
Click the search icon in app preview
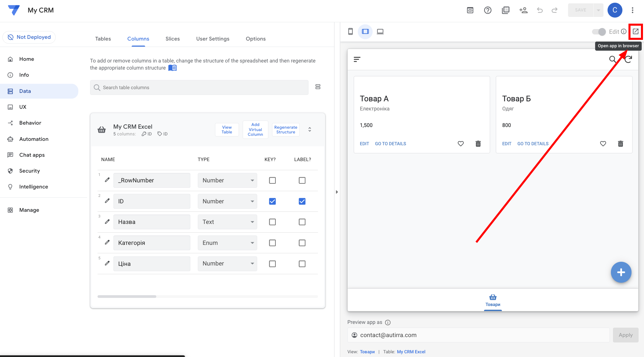(x=612, y=59)
